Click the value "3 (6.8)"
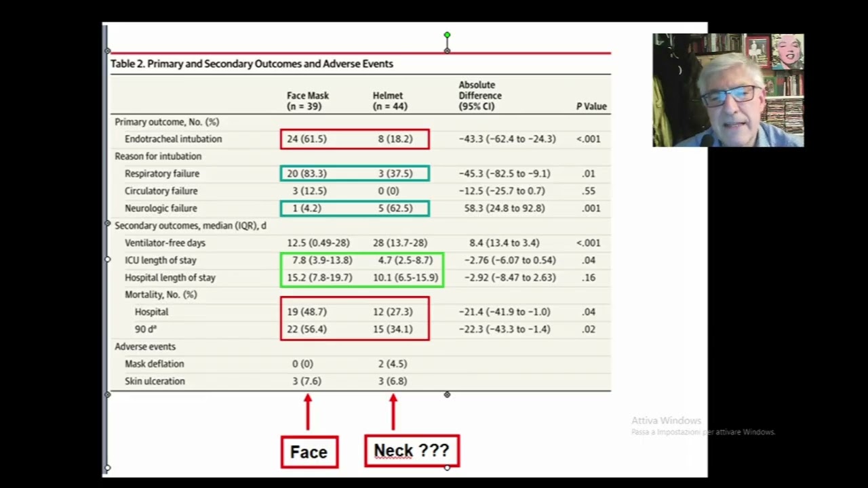The image size is (868, 488). click(x=393, y=381)
